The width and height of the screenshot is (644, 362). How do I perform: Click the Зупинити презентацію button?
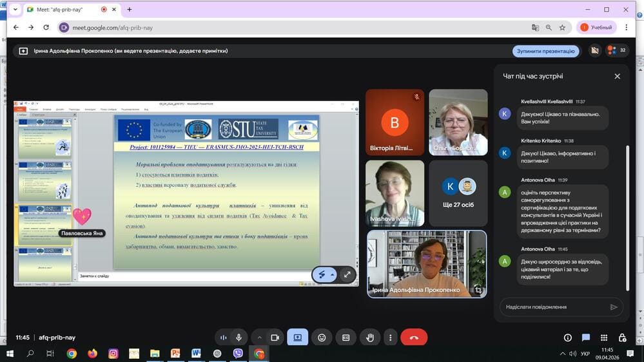545,51
